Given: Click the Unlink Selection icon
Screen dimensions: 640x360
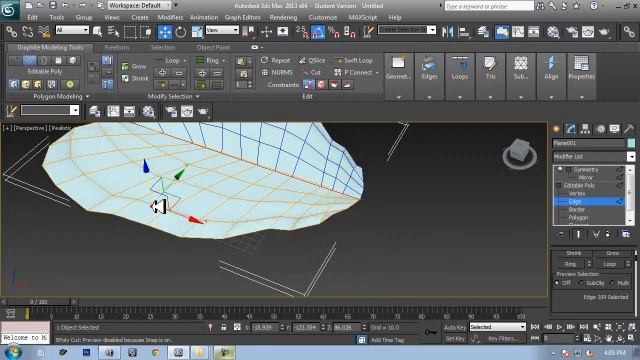Looking at the screenshot, I should point(27,31).
